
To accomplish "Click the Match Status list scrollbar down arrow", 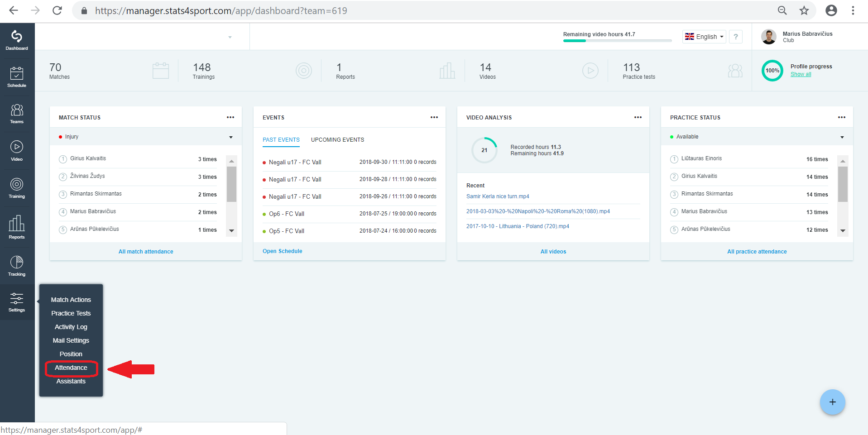I will click(232, 231).
